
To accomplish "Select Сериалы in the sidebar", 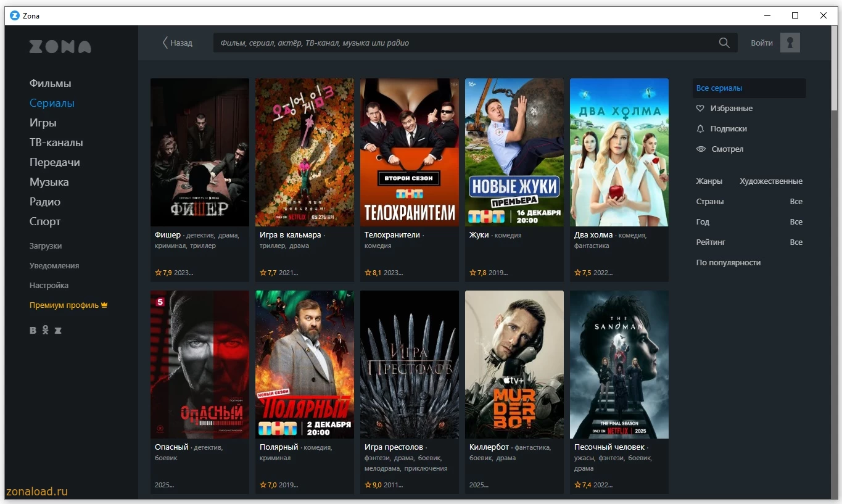I will tap(52, 103).
